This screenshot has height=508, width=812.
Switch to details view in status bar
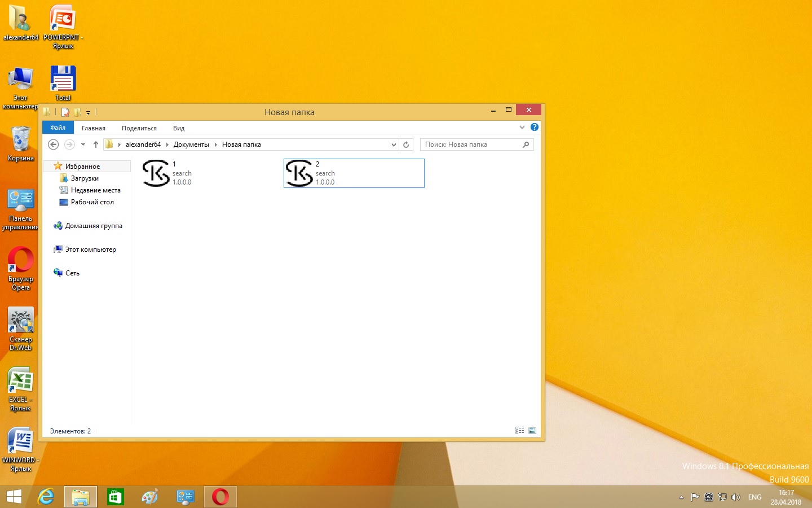(519, 431)
